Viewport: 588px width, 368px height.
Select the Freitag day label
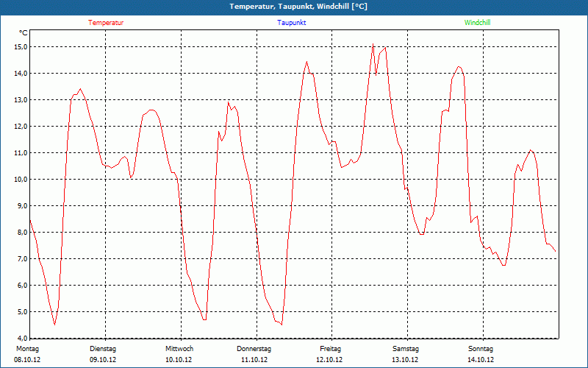330,349
